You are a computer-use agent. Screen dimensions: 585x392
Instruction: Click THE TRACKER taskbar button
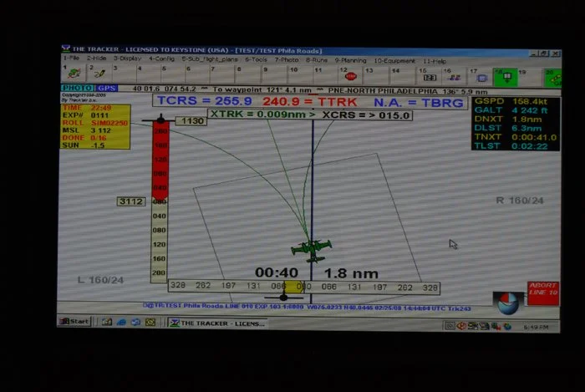(x=216, y=323)
